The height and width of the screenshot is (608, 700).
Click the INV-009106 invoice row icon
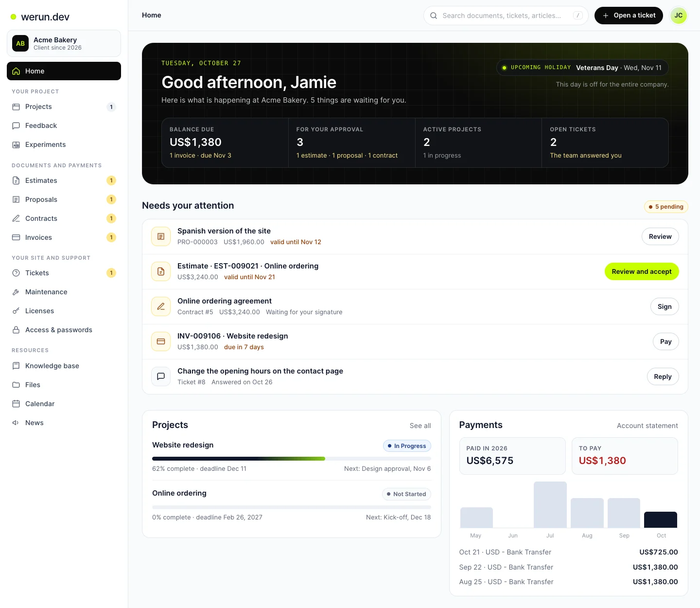click(x=161, y=341)
